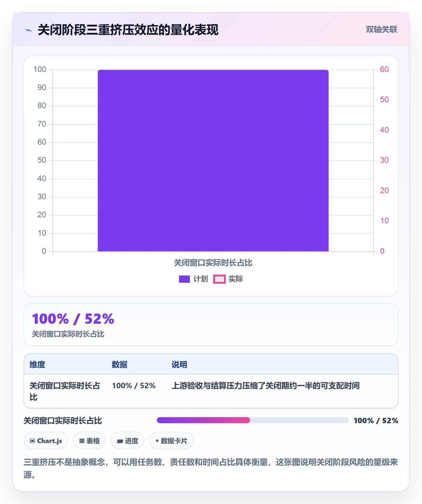Click the lightning bolt icon beside the title

coord(29,30)
